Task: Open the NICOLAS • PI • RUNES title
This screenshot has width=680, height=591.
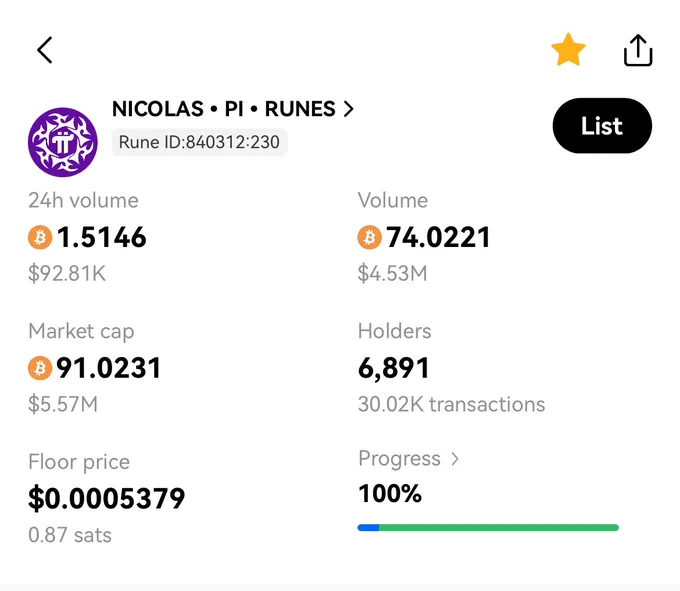Action: coord(224,109)
